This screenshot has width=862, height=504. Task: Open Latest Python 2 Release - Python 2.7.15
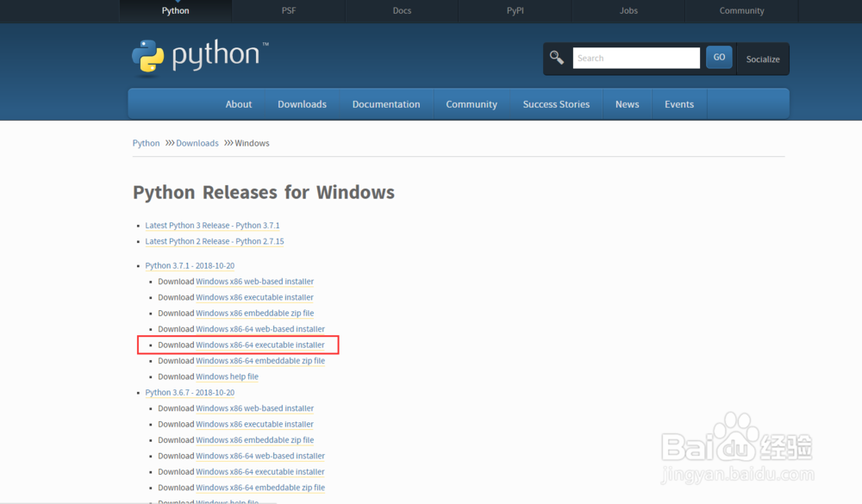pyautogui.click(x=215, y=241)
